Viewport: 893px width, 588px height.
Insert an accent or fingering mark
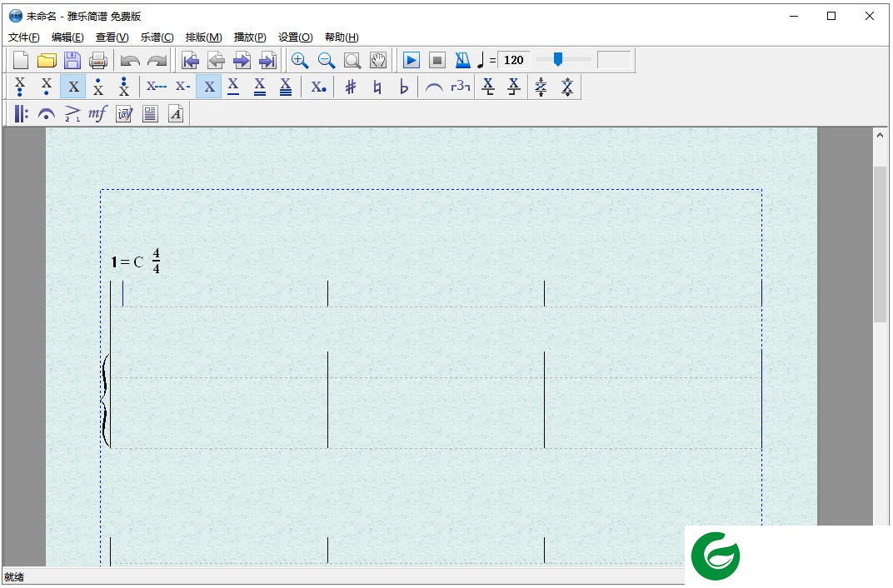(72, 113)
